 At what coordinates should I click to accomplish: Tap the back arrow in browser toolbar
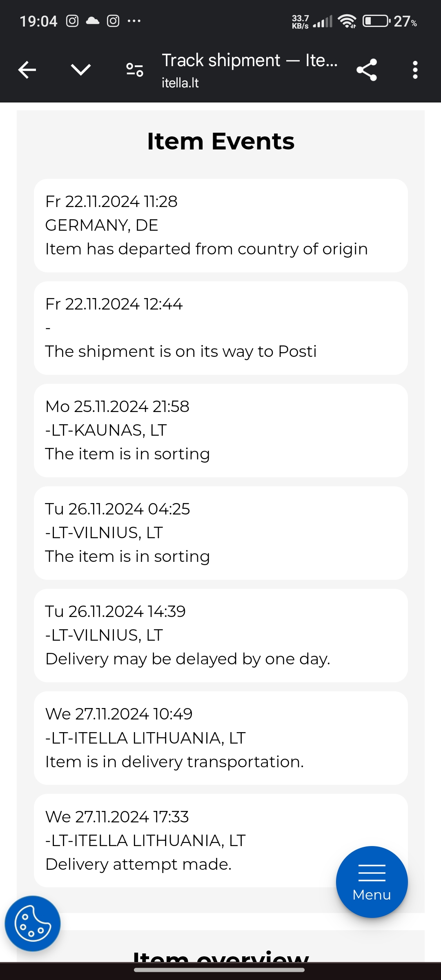[x=27, y=70]
